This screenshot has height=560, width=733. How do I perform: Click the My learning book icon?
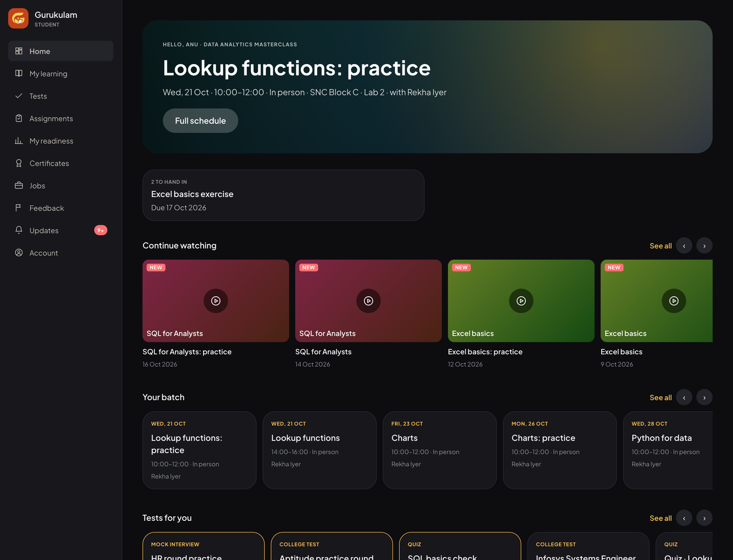pos(19,73)
